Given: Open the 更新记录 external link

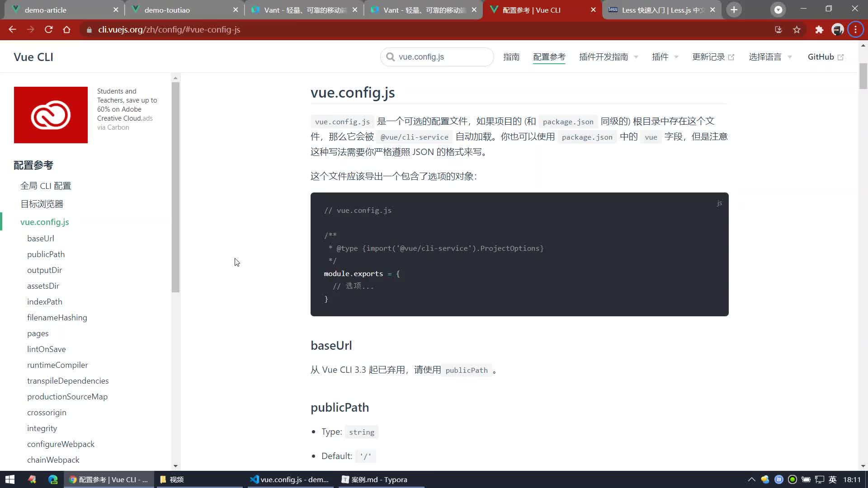Looking at the screenshot, I should (x=713, y=57).
